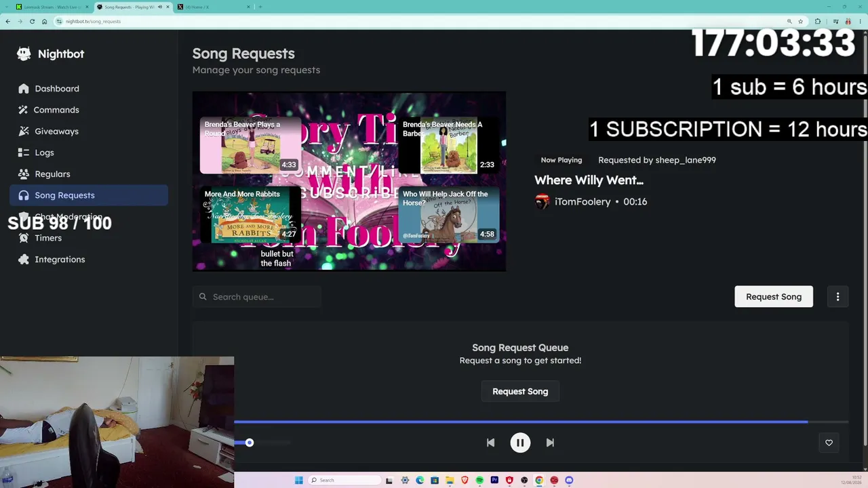
Task: Mute the audio on Song Requests tab
Action: click(x=160, y=7)
